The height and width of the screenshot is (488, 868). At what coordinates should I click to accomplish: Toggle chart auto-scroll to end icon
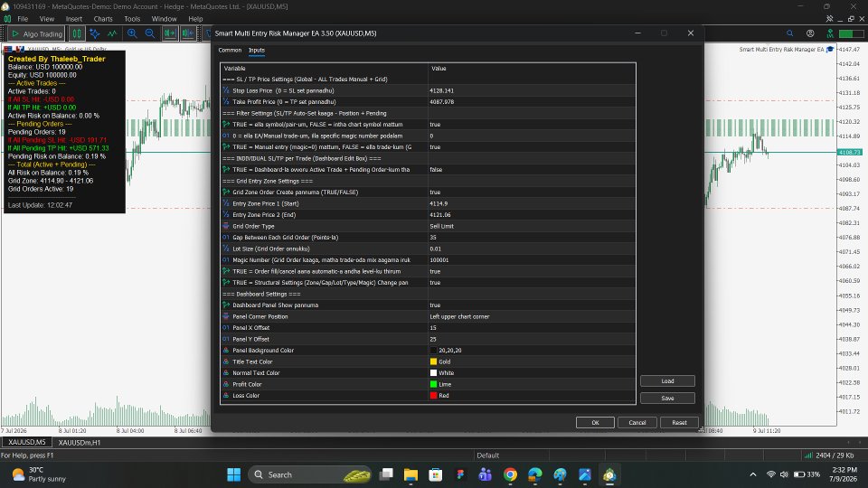coord(170,33)
